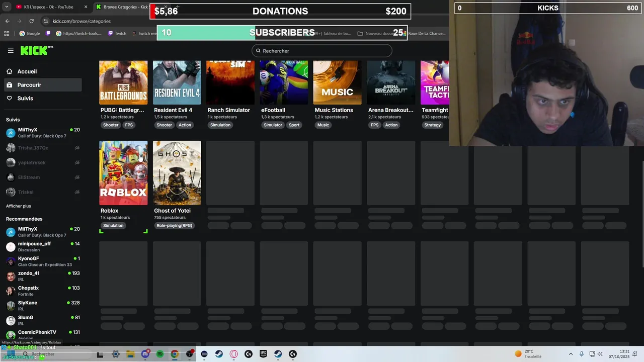Image resolution: width=644 pixels, height=362 pixels.
Task: Click the FPS tag under PUBG
Action: pyautogui.click(x=129, y=125)
